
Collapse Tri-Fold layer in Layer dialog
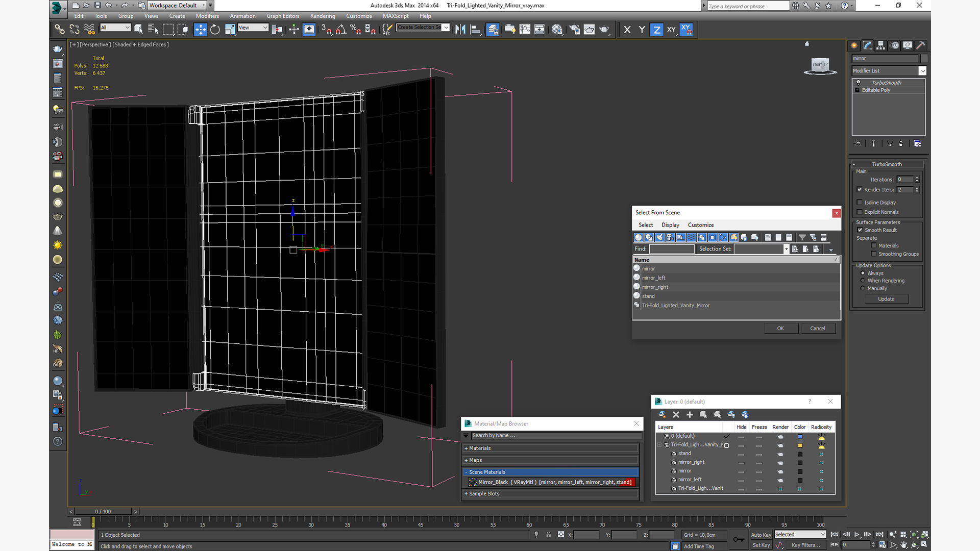point(659,445)
